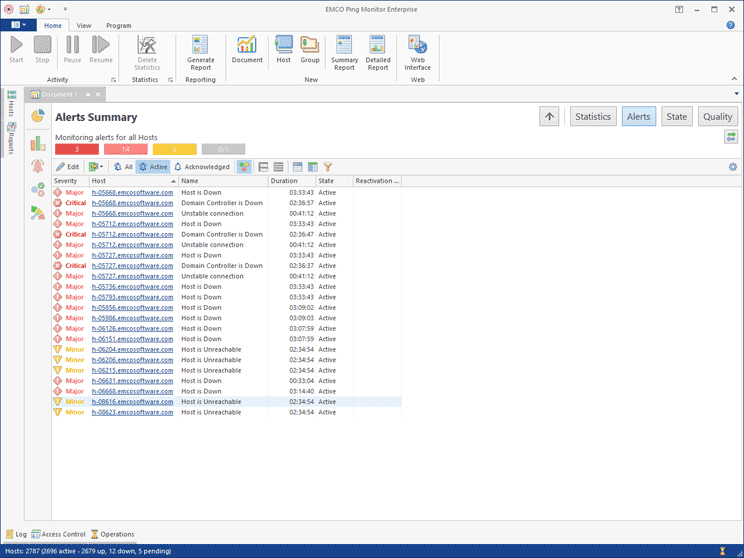The width and height of the screenshot is (744, 558).
Task: Open the h-08616.emcosoftware.com host link
Action: pos(132,401)
